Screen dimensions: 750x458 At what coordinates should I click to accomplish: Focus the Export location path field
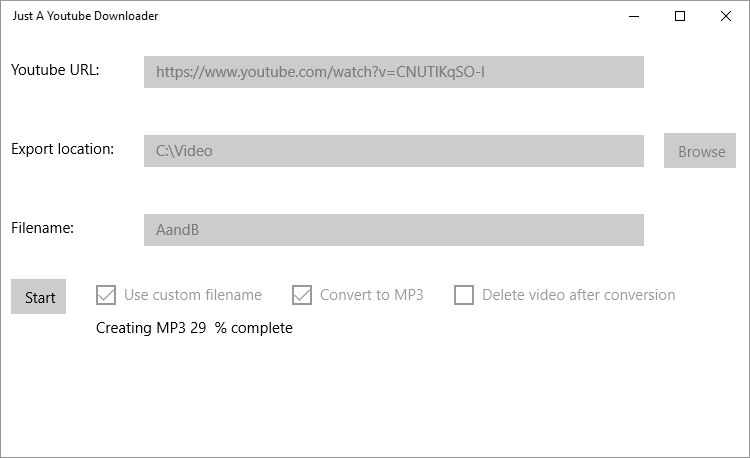pos(393,151)
